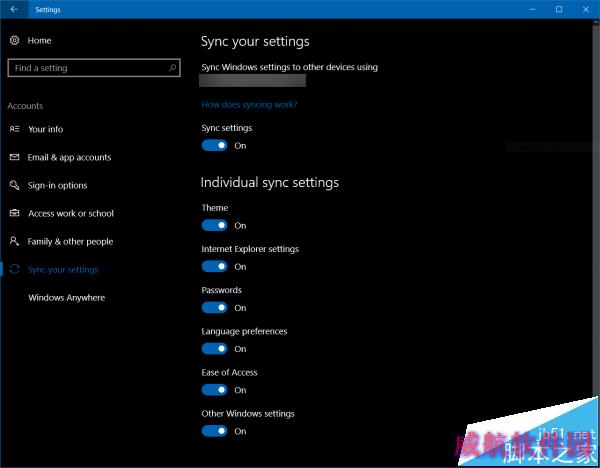
Task: Click the Email & app accounts envelope icon
Action: tap(14, 157)
